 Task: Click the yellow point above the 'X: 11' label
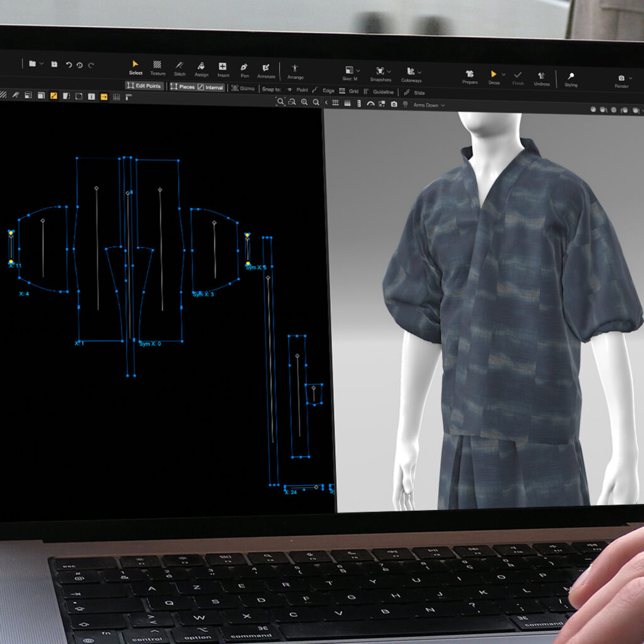click(x=11, y=262)
